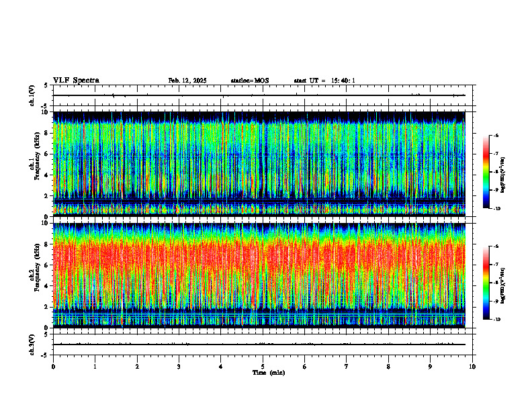Click the time axis tick label "9"
Viewport: 532px width, 411px height.
[x=430, y=367]
